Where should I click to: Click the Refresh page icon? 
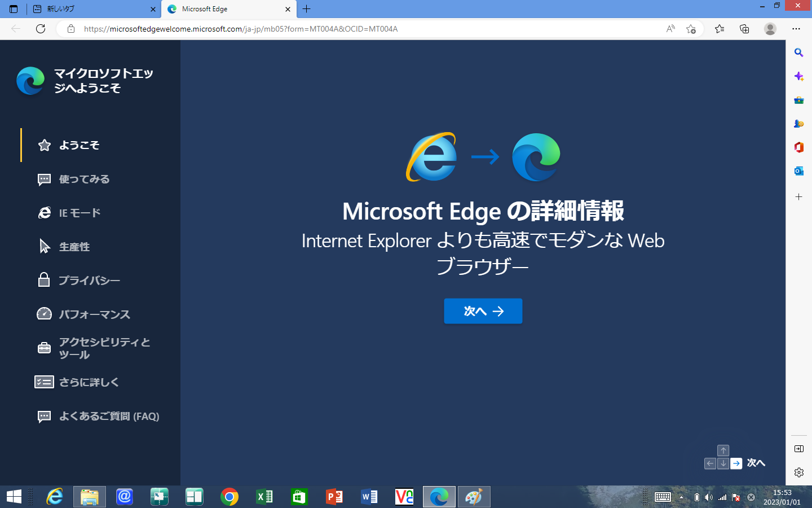click(x=41, y=29)
